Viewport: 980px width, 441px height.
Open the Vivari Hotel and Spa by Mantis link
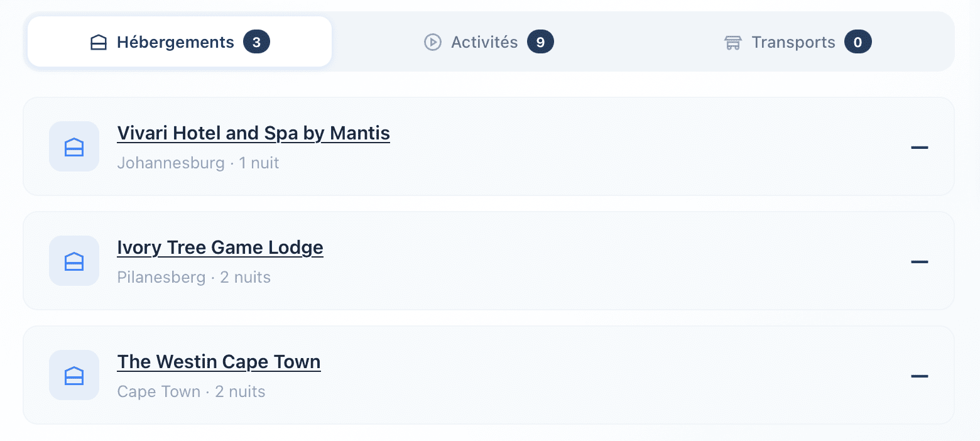[253, 133]
